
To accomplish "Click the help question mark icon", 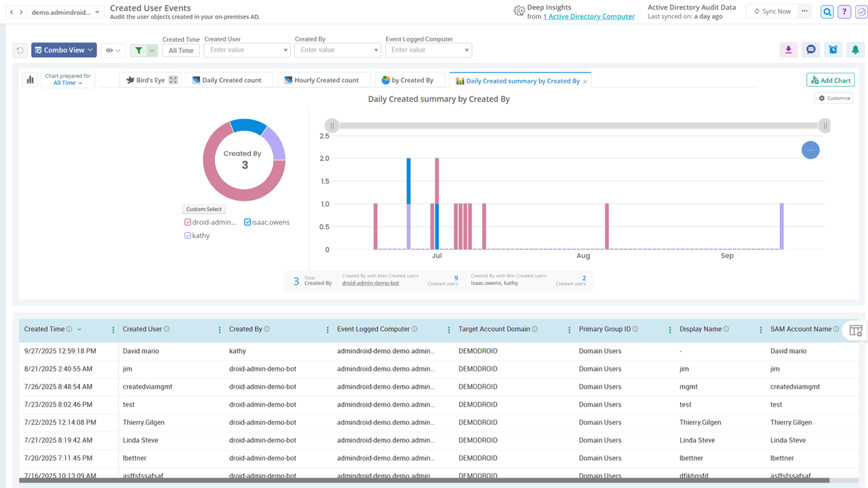I will click(844, 12).
